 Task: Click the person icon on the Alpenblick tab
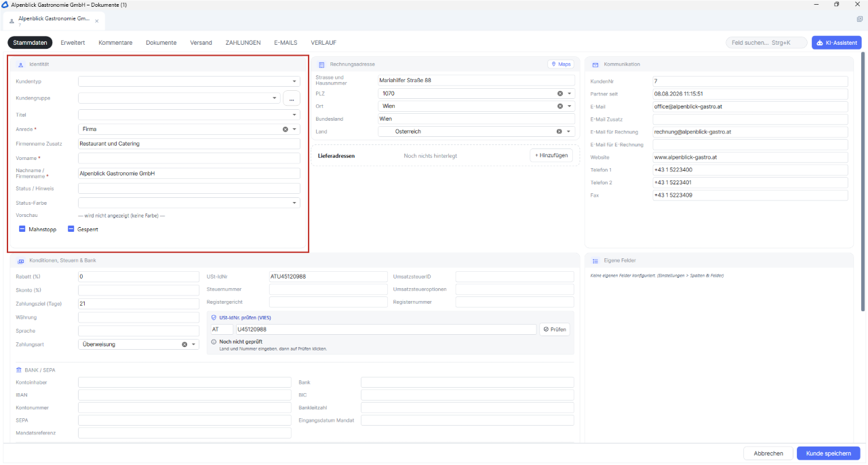click(x=12, y=20)
